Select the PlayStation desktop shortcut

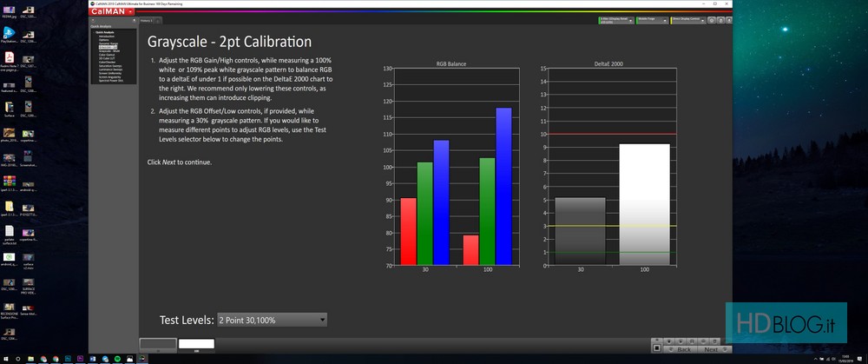click(x=9, y=35)
